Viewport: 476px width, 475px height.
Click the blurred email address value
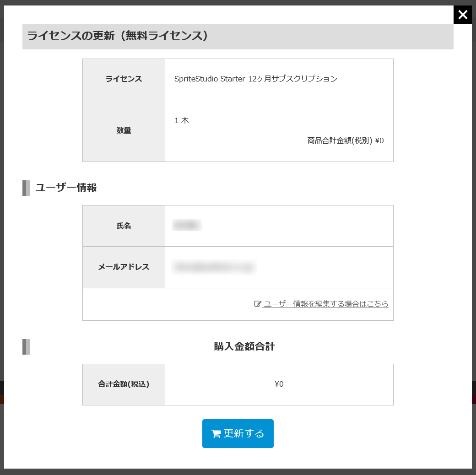pos(214,267)
